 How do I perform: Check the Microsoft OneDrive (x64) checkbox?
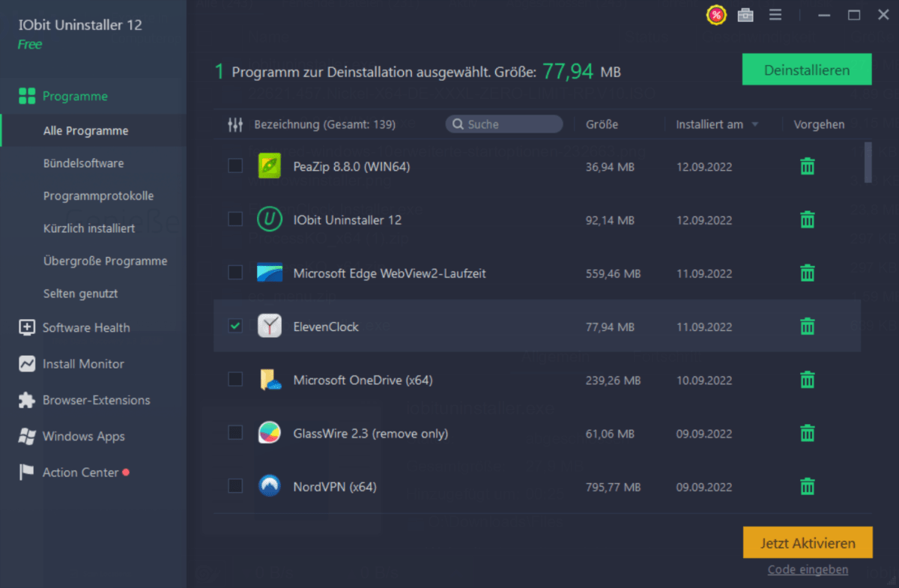pyautogui.click(x=235, y=380)
